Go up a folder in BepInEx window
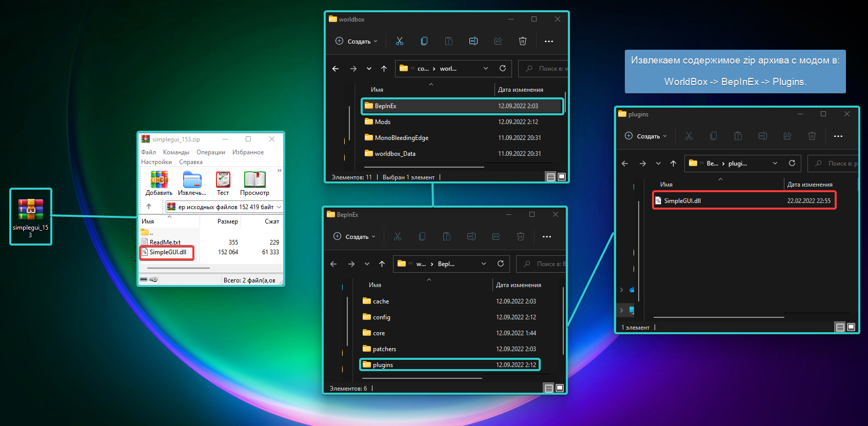 coord(382,263)
